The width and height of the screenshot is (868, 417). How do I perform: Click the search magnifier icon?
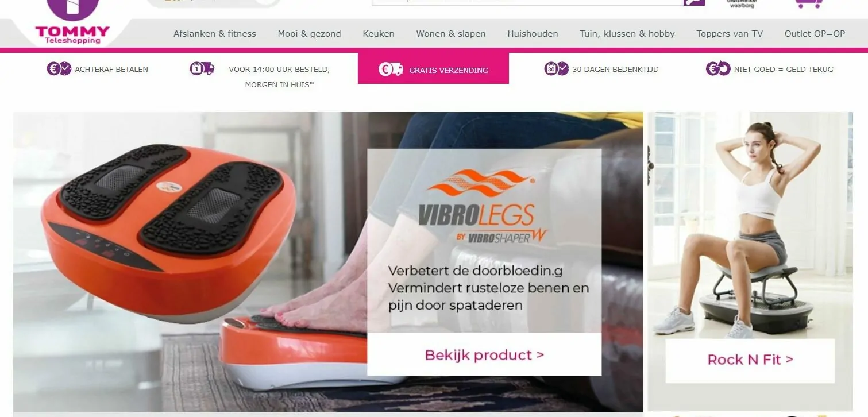(x=694, y=2)
